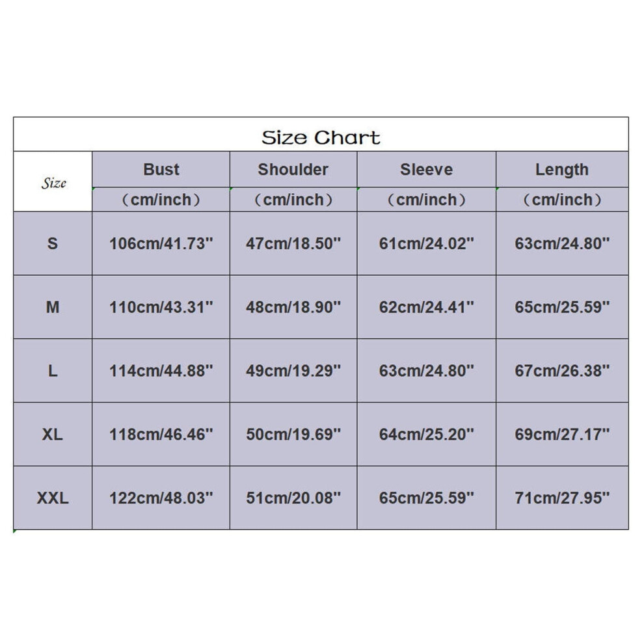Click the 61cm/24.02" sleeve cell
644x644 pixels.
coord(426,243)
